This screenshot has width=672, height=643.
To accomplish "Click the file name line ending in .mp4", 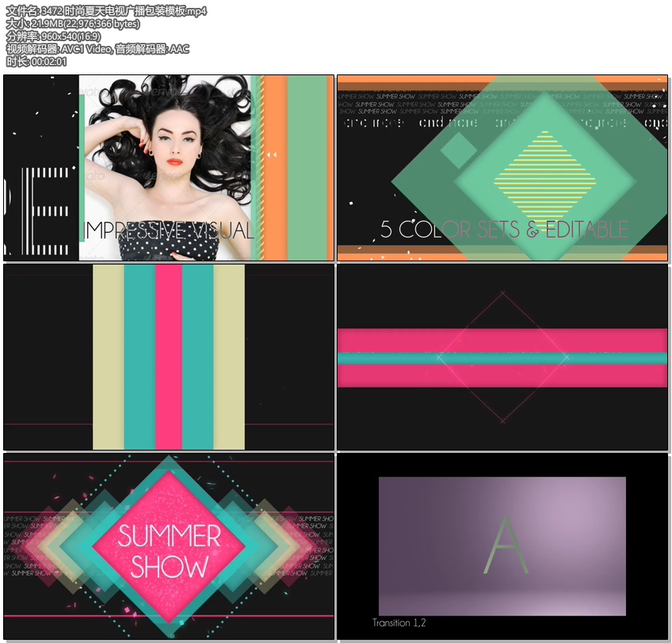I will tap(106, 10).
